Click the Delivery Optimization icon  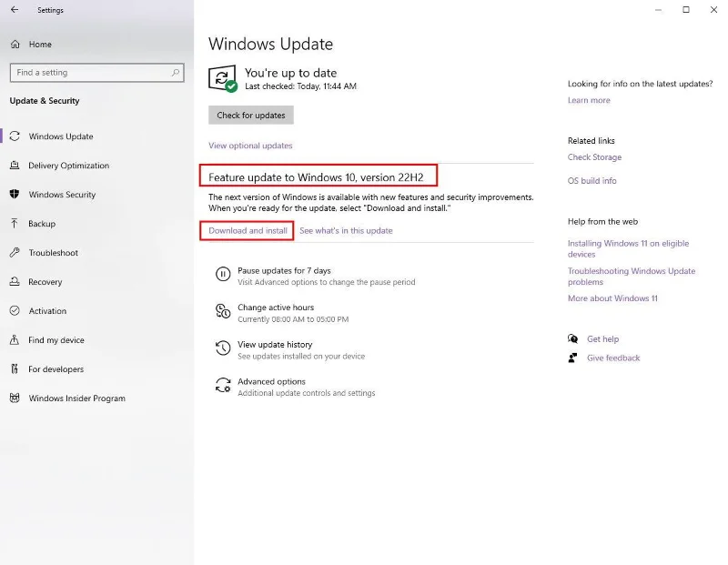(x=15, y=166)
